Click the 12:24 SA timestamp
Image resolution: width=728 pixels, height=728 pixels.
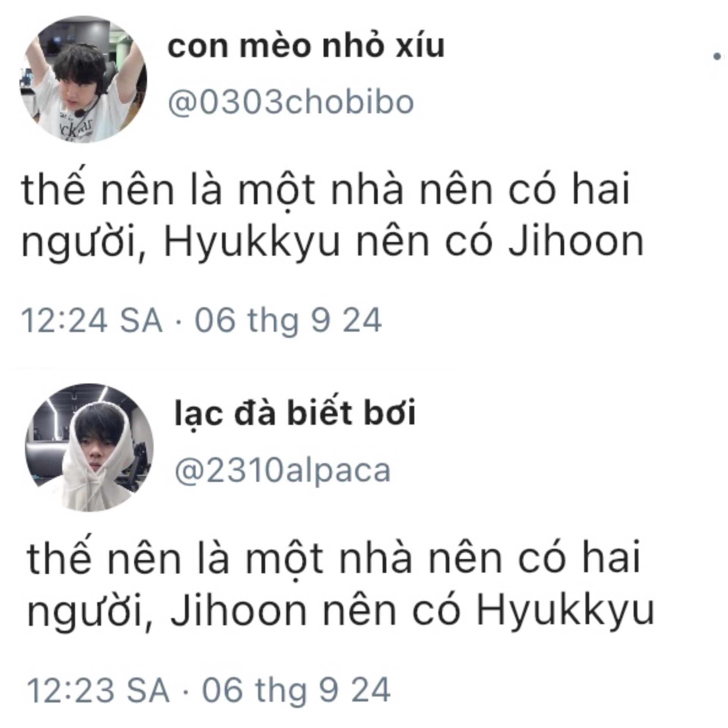[x=92, y=321]
